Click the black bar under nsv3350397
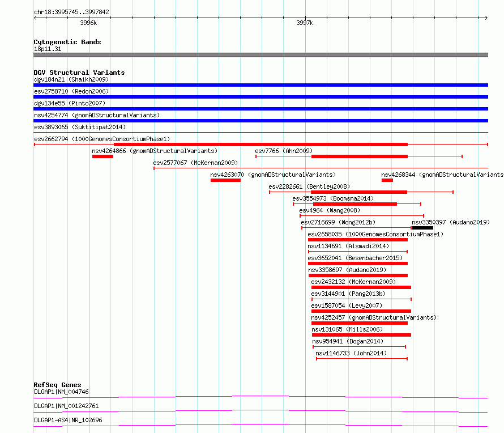The height and width of the screenshot is (433, 504). pos(422,228)
